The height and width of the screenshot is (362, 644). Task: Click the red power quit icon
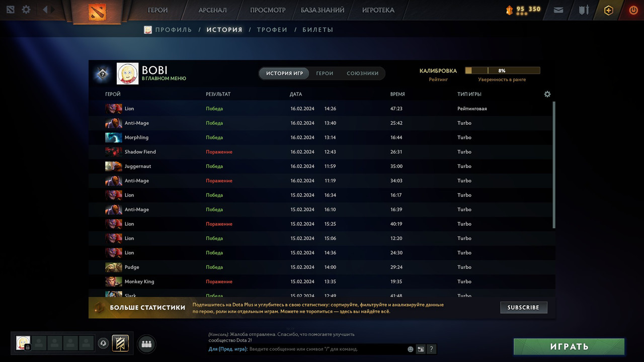(633, 10)
